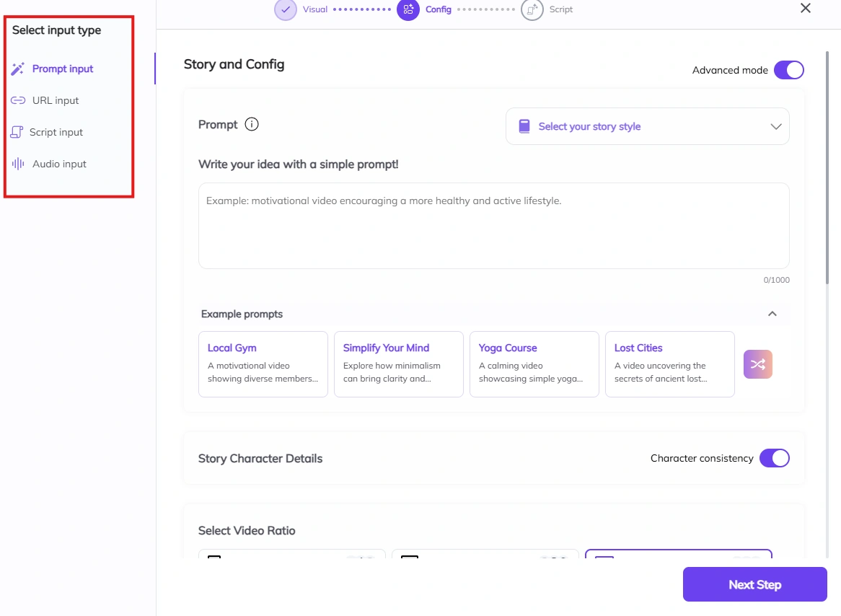The height and width of the screenshot is (616, 841).
Task: Click the Story Character Details heading
Action: click(x=260, y=459)
